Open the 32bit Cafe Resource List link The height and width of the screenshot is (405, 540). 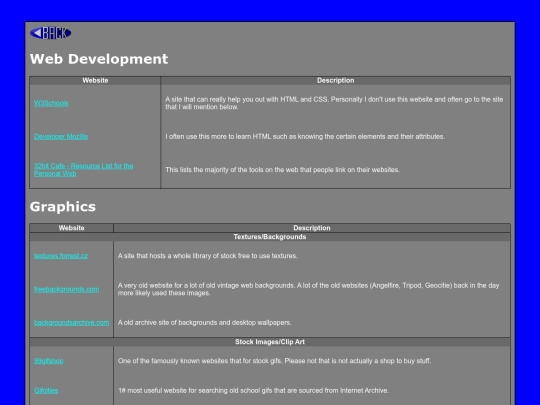coord(84,170)
